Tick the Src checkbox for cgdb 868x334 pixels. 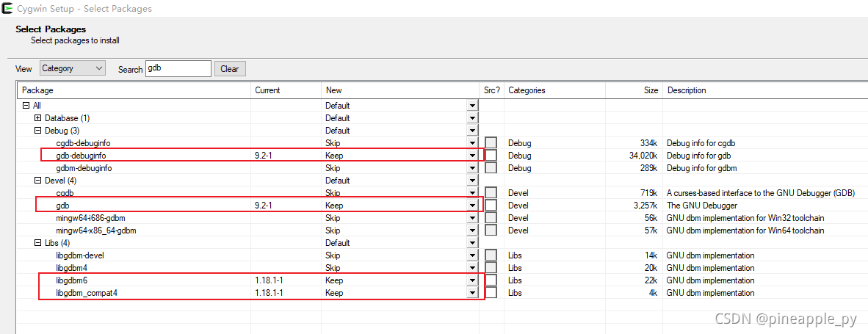[491, 192]
